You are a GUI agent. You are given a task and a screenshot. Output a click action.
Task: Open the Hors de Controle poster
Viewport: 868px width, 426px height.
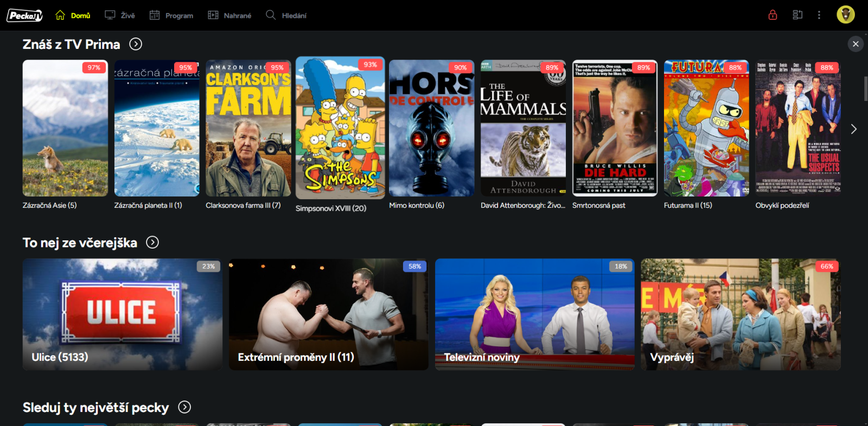(432, 128)
